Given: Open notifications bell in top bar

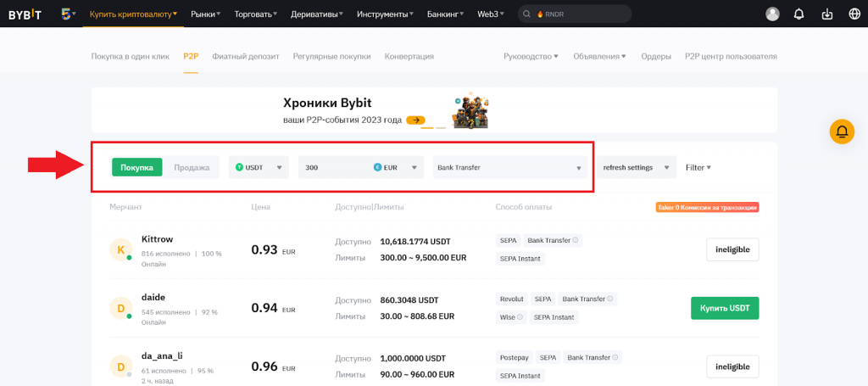Looking at the screenshot, I should tap(798, 14).
